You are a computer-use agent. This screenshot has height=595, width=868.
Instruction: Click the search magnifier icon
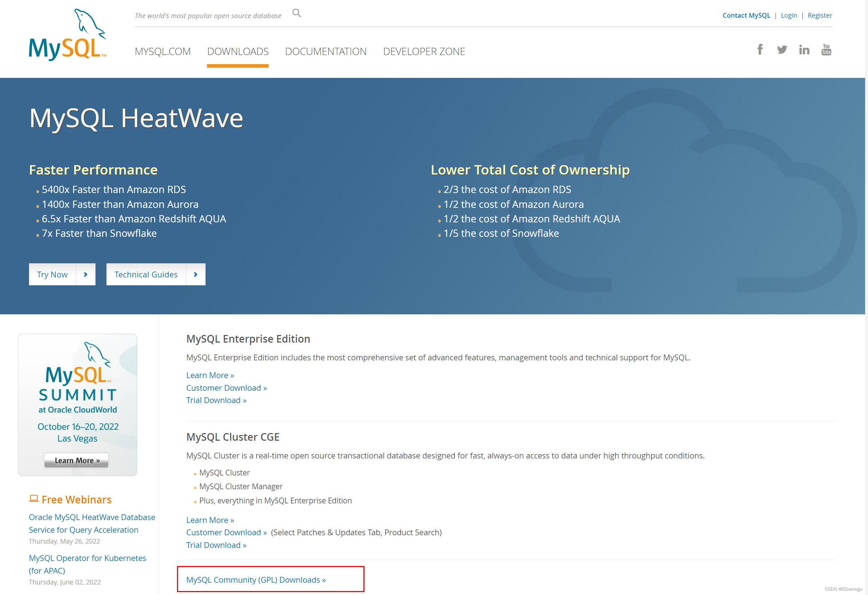(x=296, y=13)
